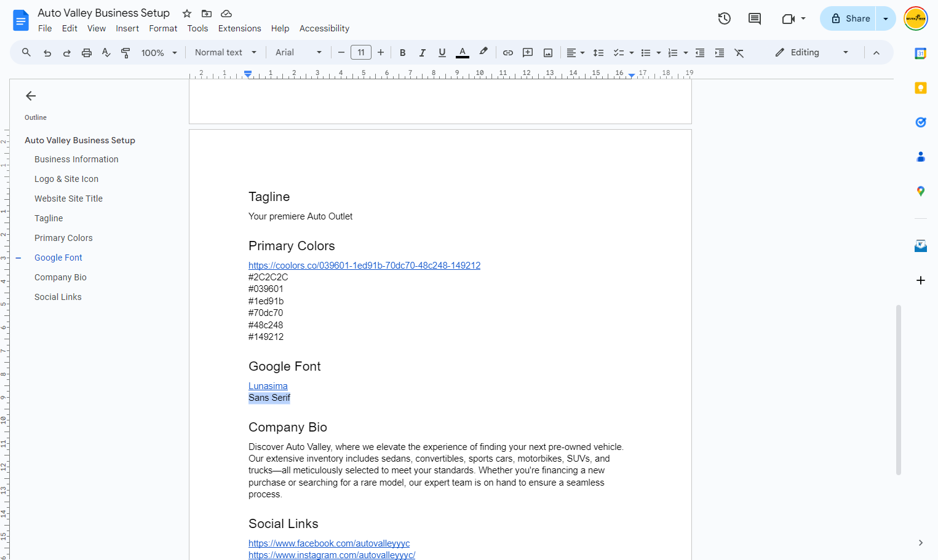Move document to a folder
Screen dimensions: 938x560
tap(207, 14)
